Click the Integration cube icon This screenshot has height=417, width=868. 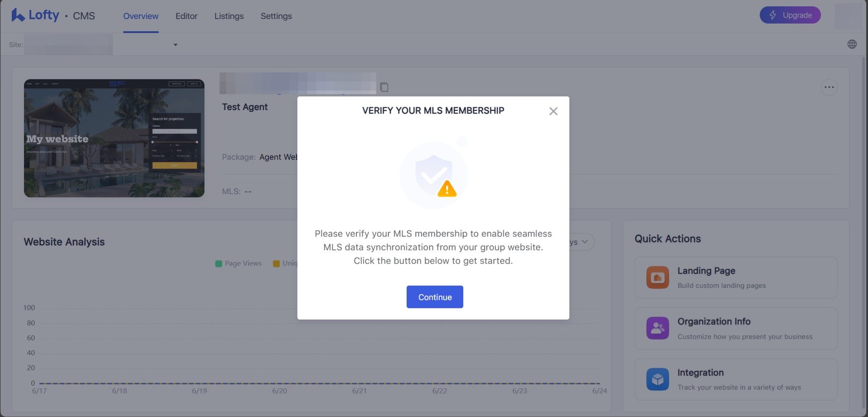(658, 379)
